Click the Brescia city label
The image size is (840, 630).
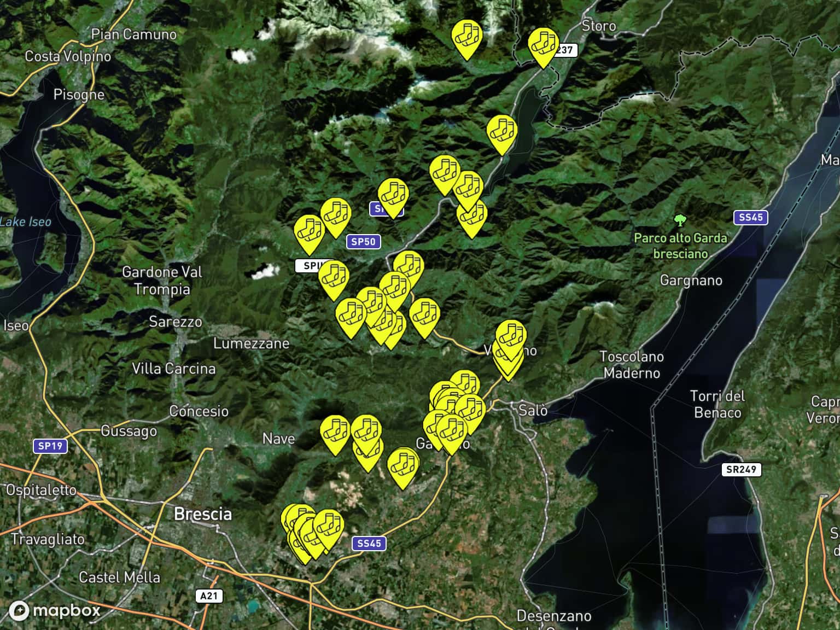point(202,514)
